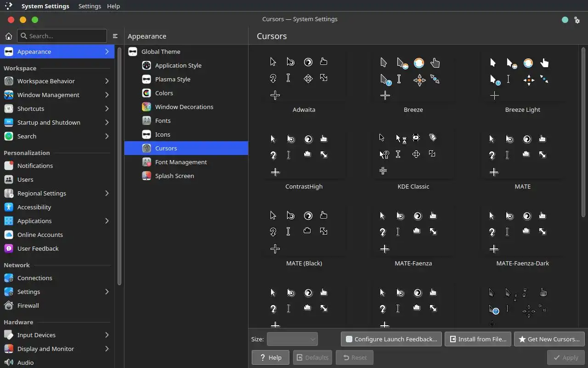Expand the Search category chevron
This screenshot has height=368, width=588.
coord(107,136)
